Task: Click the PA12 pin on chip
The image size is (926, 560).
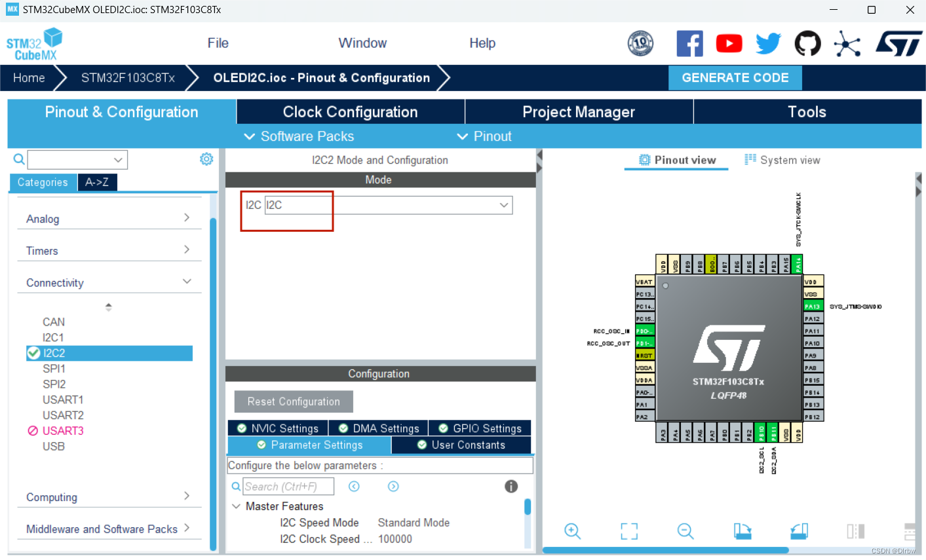Action: tap(813, 319)
